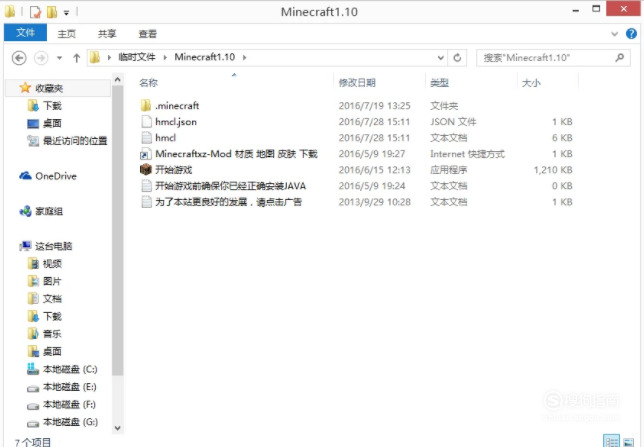Expand the chevron after Minecraft1.10 in the address bar

244,58
